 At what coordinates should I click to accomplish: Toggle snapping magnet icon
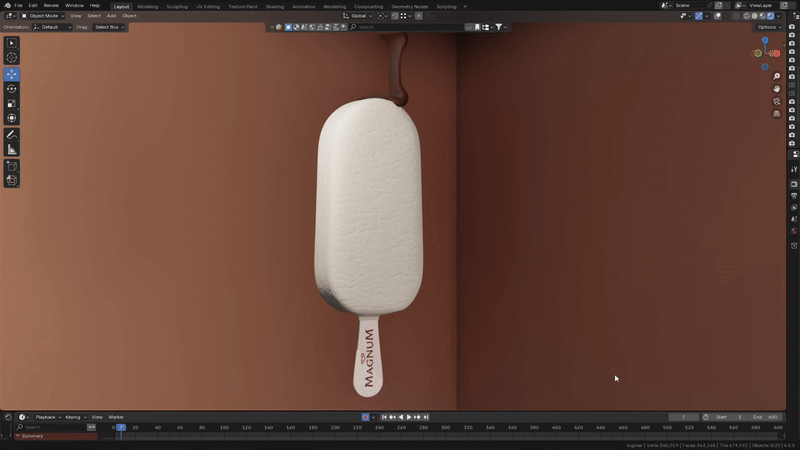[x=395, y=16]
